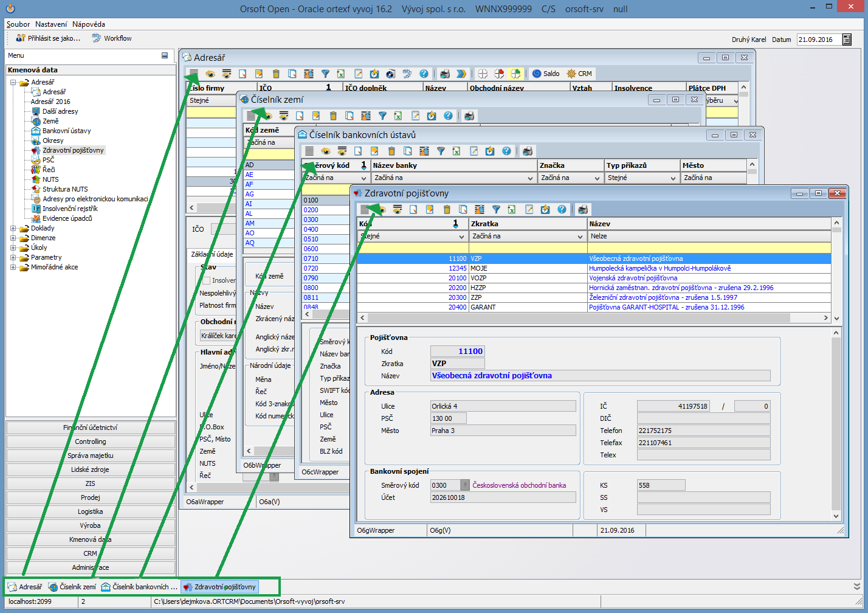Open Saldo from the Adresář toolbar
868x613 pixels.
pyautogui.click(x=545, y=74)
